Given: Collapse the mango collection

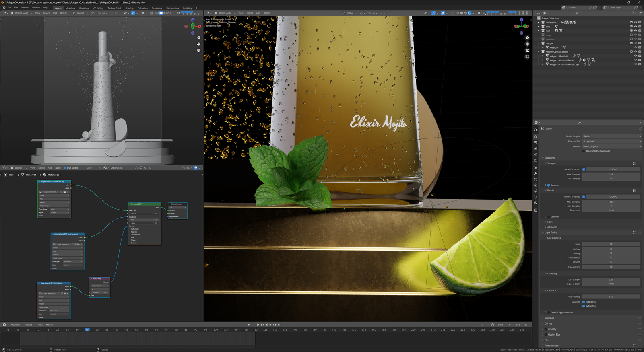Looking at the screenshot, I should coord(539,43).
